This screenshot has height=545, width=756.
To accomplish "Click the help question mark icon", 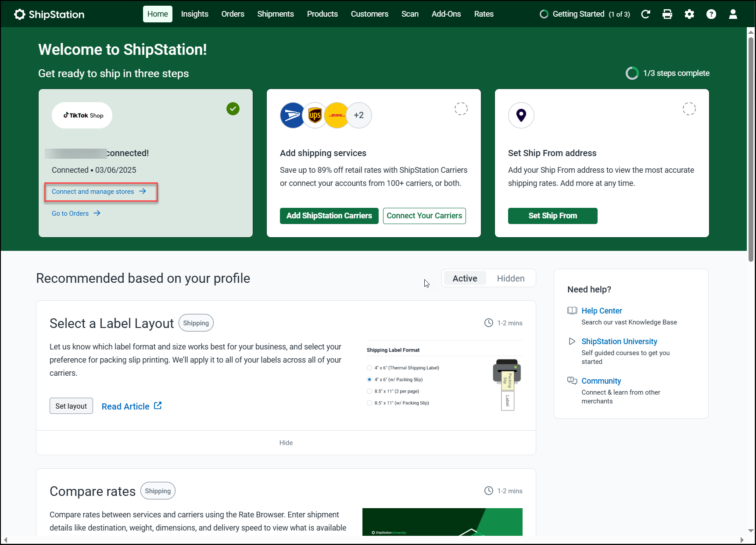I will point(711,14).
